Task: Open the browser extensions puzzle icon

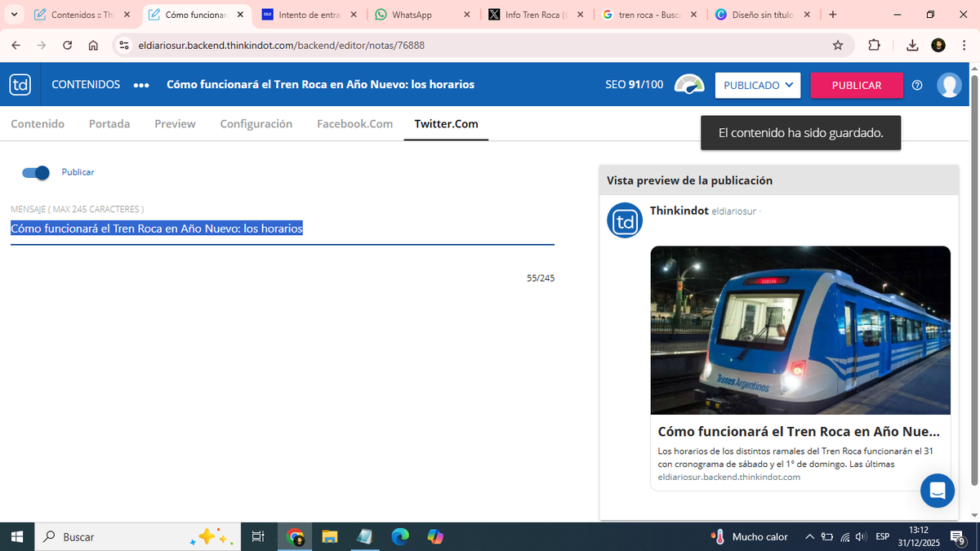Action: coord(874,46)
